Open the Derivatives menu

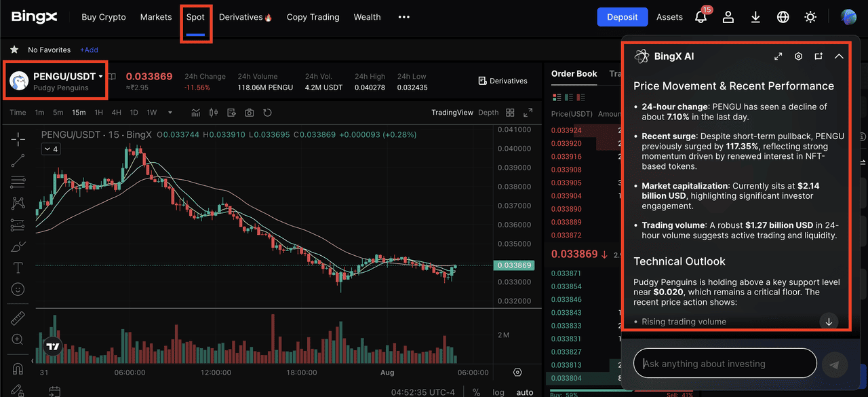(x=245, y=17)
